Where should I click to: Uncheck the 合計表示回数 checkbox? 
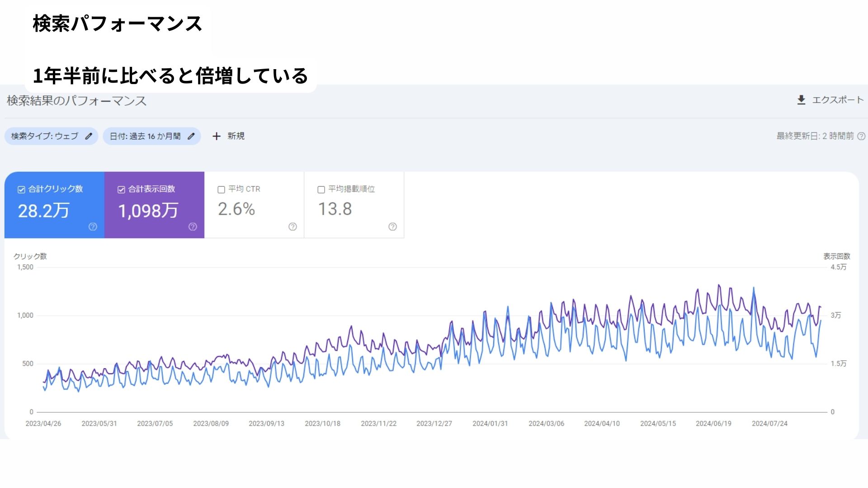pyautogui.click(x=121, y=190)
